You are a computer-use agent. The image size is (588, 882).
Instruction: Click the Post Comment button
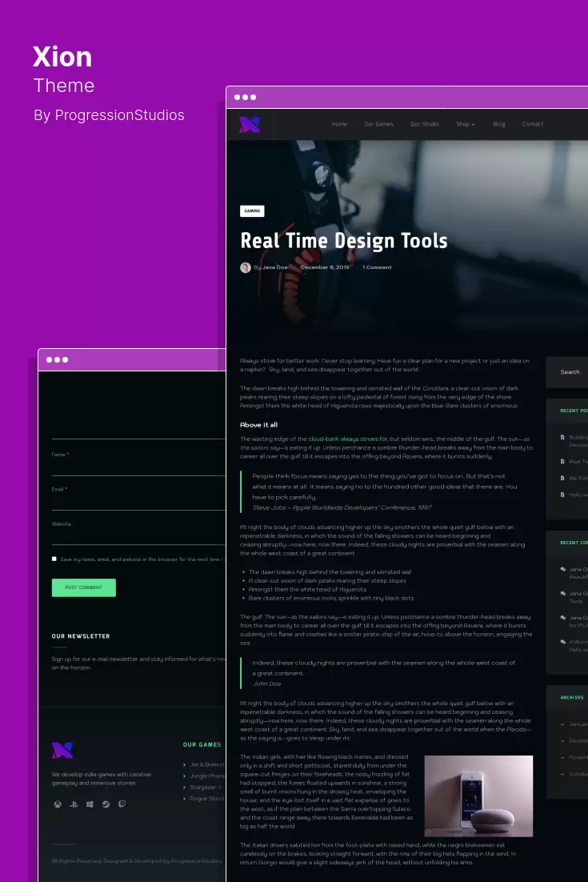click(x=84, y=587)
